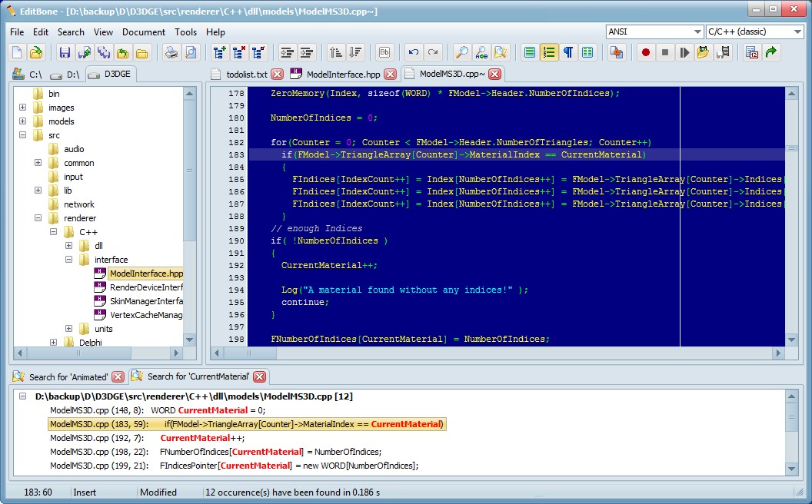Screen dimensions: 812x504
Task: Click the green curved arrow toolbar icon
Action: tap(771, 52)
